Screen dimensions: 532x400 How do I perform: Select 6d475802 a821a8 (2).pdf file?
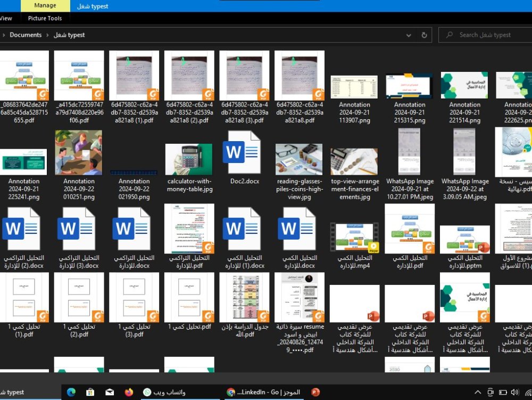(x=189, y=87)
